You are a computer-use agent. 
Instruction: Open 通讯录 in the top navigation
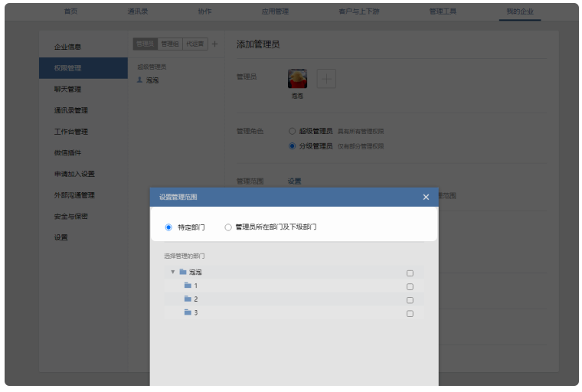(x=138, y=11)
